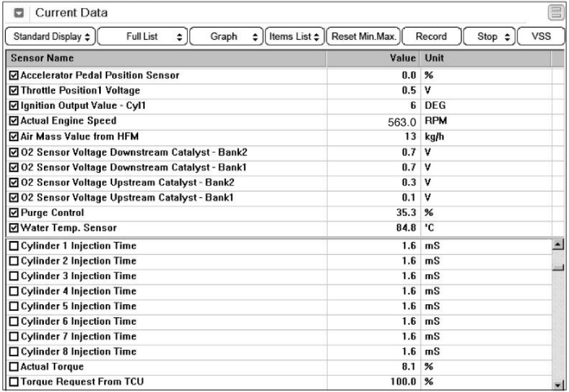Start recording with the Record button
Image resolution: width=569 pixels, height=392 pixels.
point(431,37)
